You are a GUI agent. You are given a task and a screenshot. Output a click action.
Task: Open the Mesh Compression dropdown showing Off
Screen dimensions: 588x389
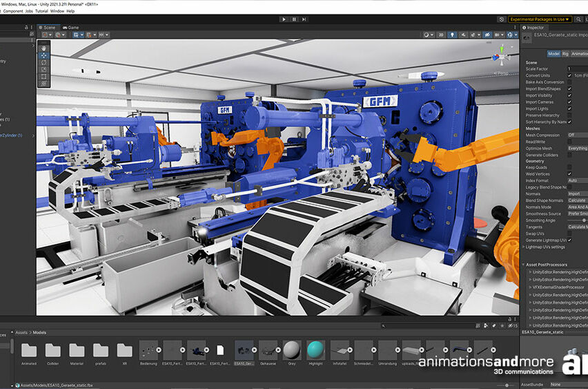(x=578, y=135)
